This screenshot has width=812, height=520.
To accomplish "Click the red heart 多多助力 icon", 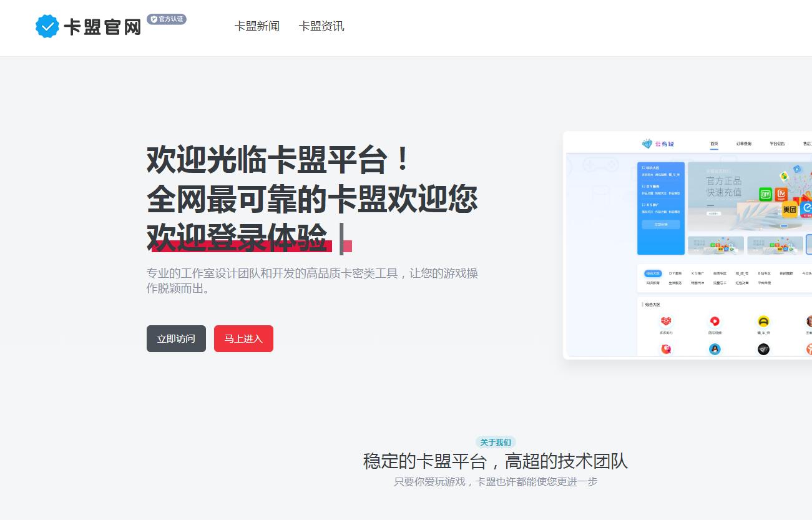I will (666, 321).
